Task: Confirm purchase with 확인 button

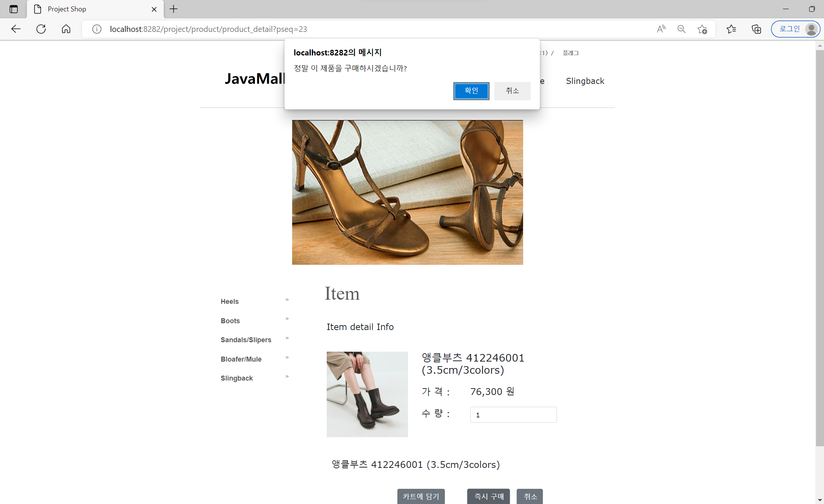Action: pyautogui.click(x=471, y=91)
